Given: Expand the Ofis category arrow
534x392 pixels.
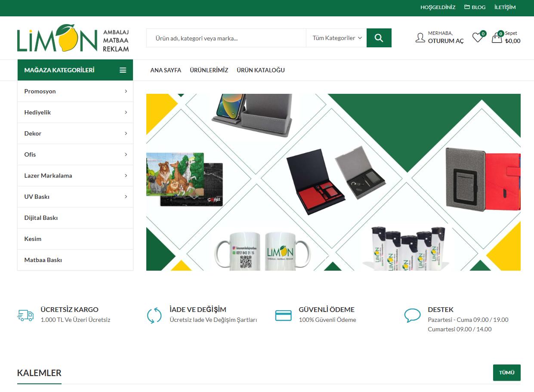Looking at the screenshot, I should click(126, 154).
